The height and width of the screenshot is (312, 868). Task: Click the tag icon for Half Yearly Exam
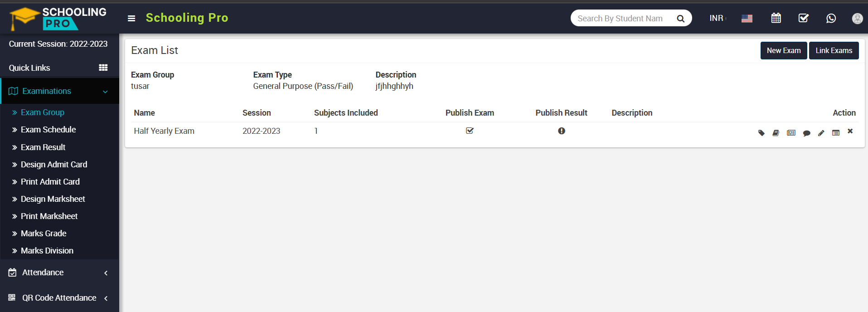point(761,133)
